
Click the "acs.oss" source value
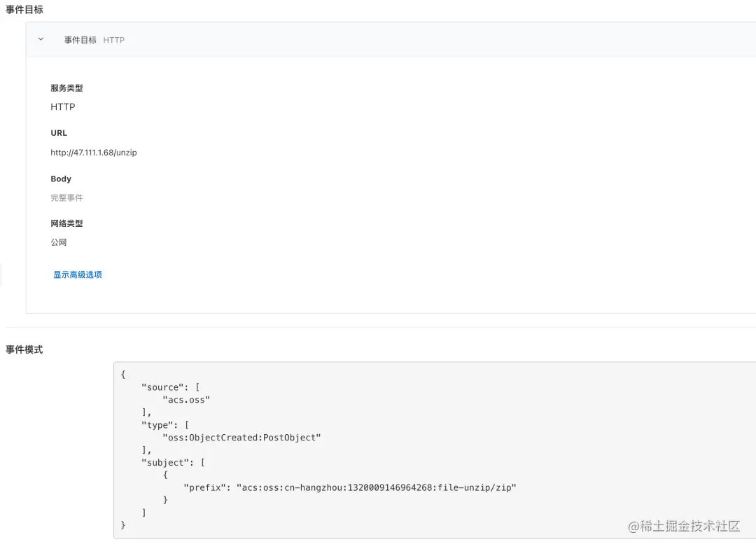click(x=186, y=400)
